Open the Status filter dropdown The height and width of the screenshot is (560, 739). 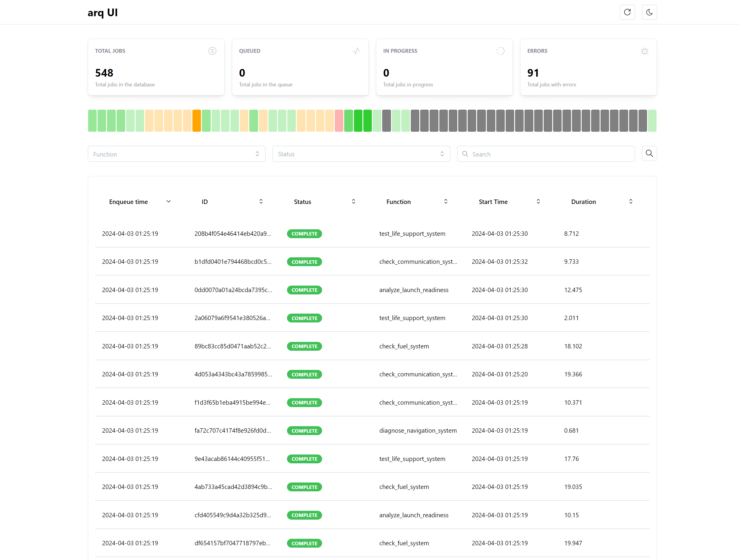click(x=361, y=154)
